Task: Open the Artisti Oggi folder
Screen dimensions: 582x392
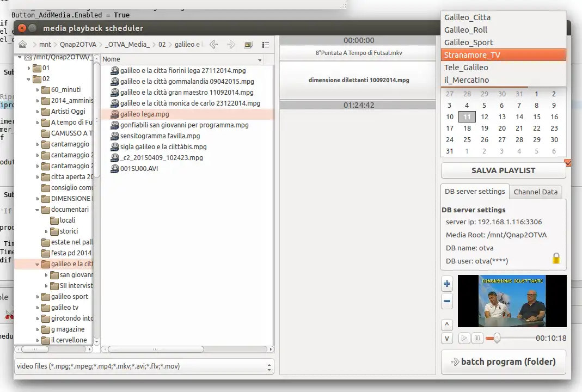Action: point(68,112)
